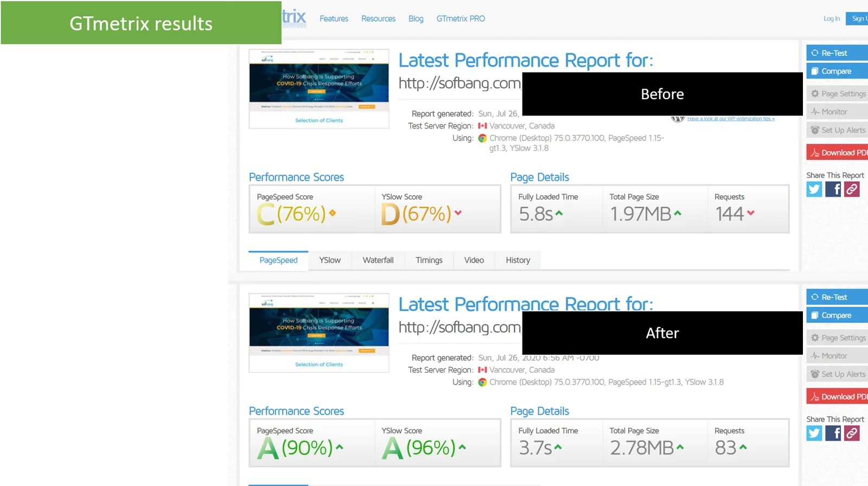Click Monitor in the After report
Image resolution: width=868 pixels, height=486 pixels.
[x=837, y=356]
